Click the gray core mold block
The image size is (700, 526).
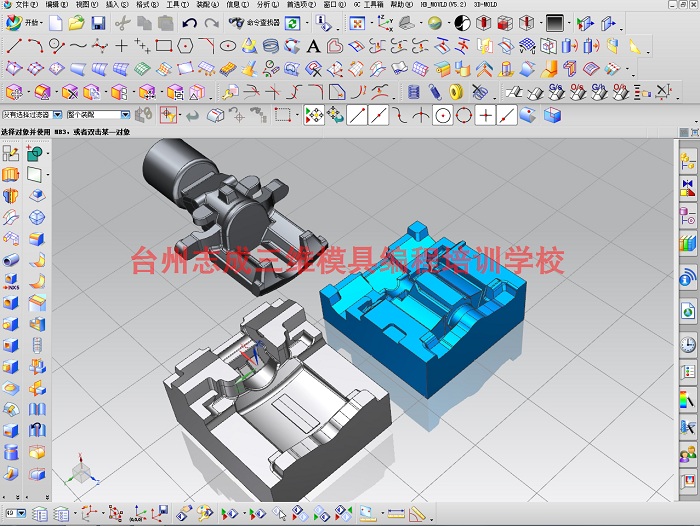click(277, 402)
